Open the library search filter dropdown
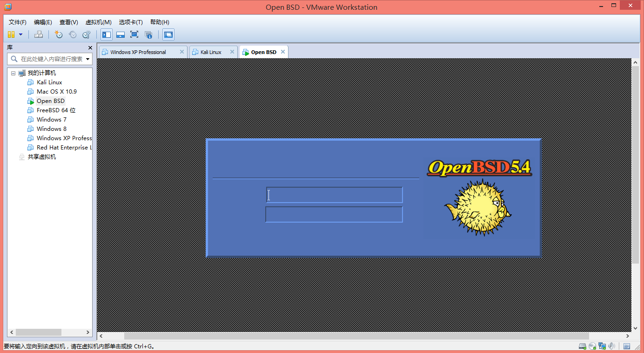Image resolution: width=644 pixels, height=353 pixels. click(88, 59)
